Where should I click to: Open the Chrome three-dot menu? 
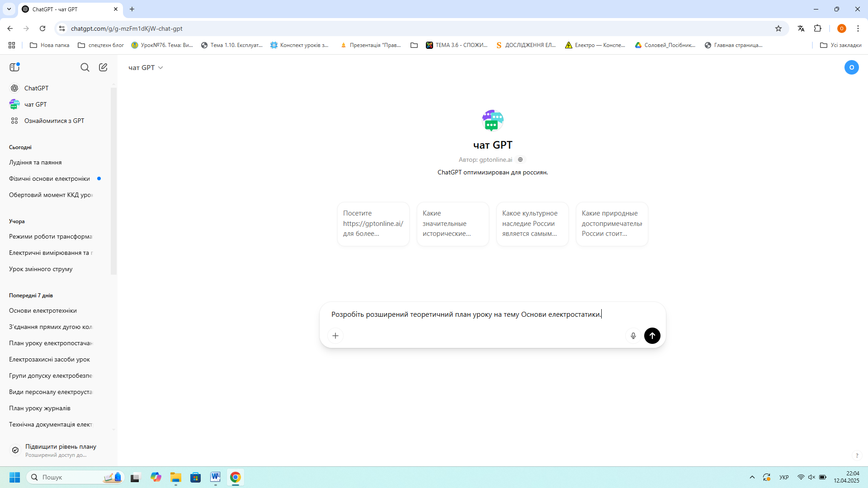[858, 28]
